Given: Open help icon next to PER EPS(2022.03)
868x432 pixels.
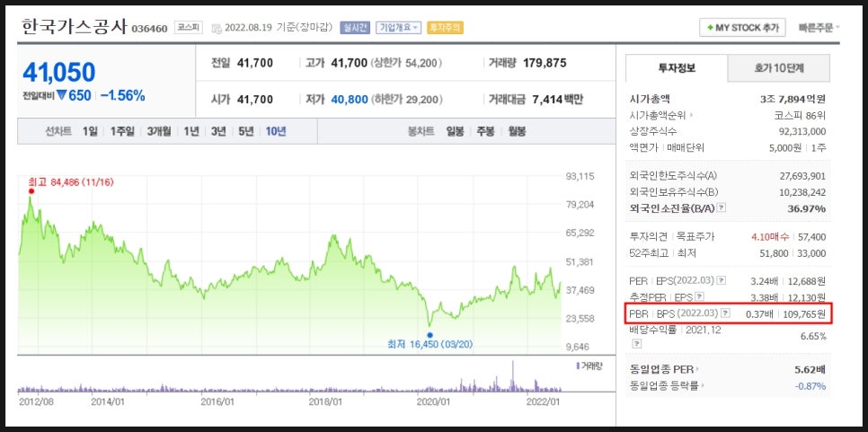Looking at the screenshot, I should click(x=722, y=280).
